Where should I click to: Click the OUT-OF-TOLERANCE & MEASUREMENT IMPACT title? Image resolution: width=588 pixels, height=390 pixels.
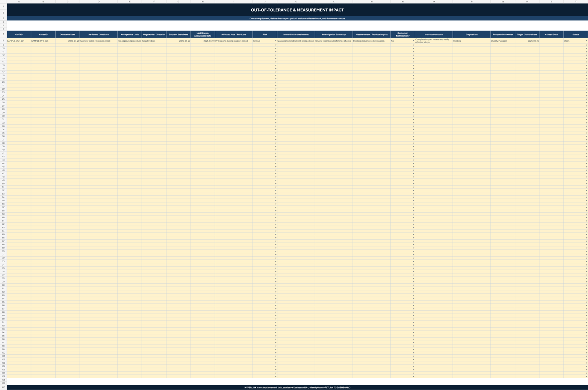click(x=297, y=10)
